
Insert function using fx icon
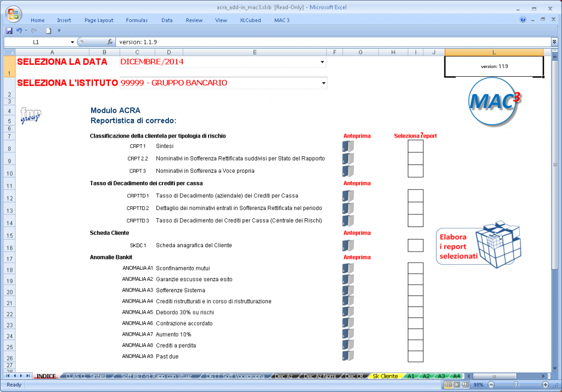tap(110, 42)
